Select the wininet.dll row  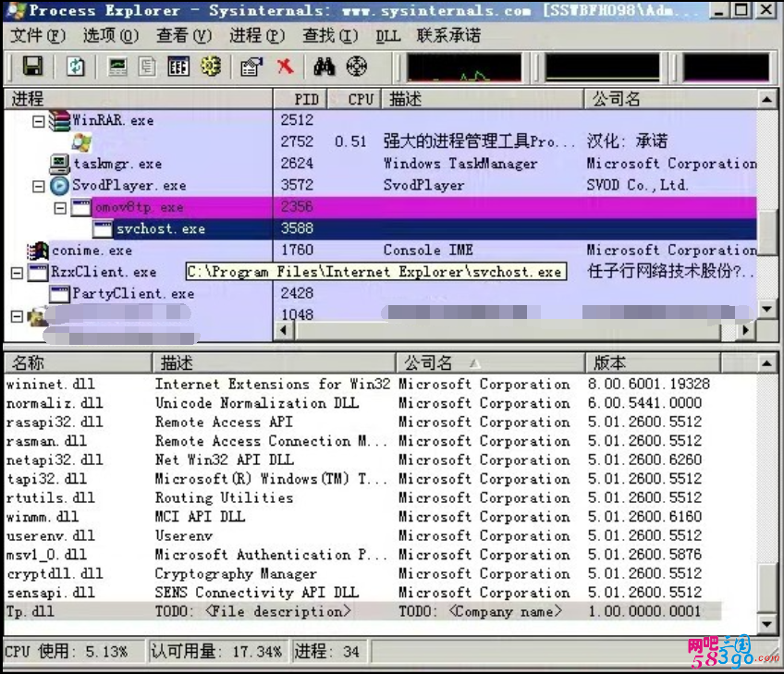pos(362,384)
